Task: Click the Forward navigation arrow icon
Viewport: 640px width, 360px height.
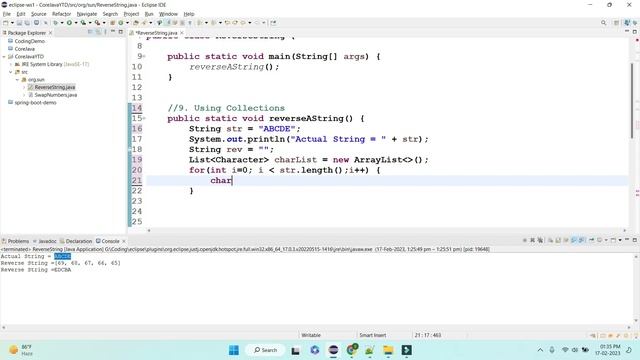Action: coord(257,23)
